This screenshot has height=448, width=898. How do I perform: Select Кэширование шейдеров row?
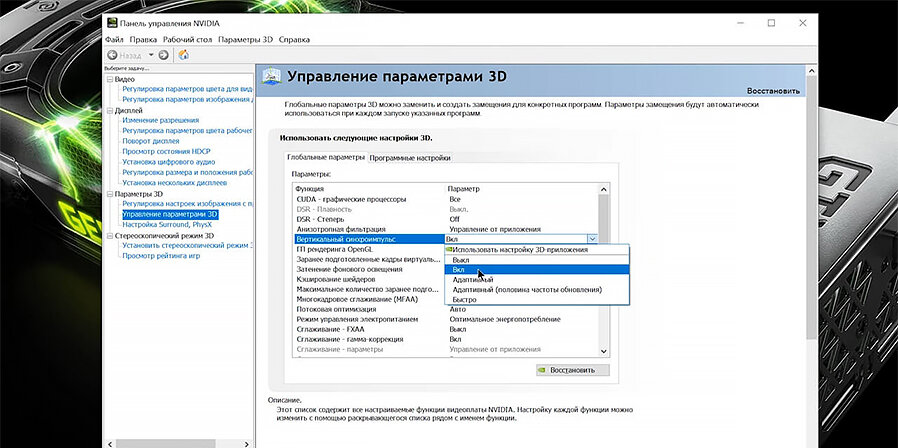tap(369, 279)
